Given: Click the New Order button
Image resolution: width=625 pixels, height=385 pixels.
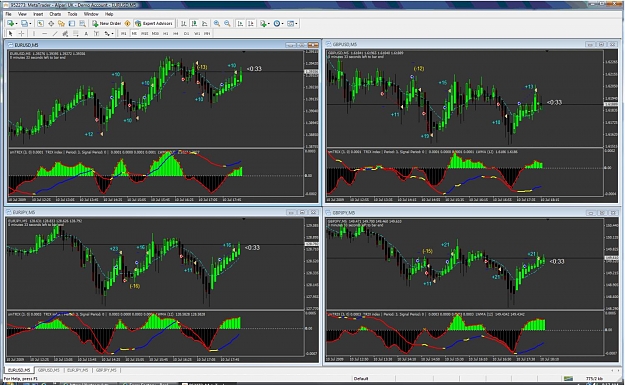Looking at the screenshot, I should point(106,24).
